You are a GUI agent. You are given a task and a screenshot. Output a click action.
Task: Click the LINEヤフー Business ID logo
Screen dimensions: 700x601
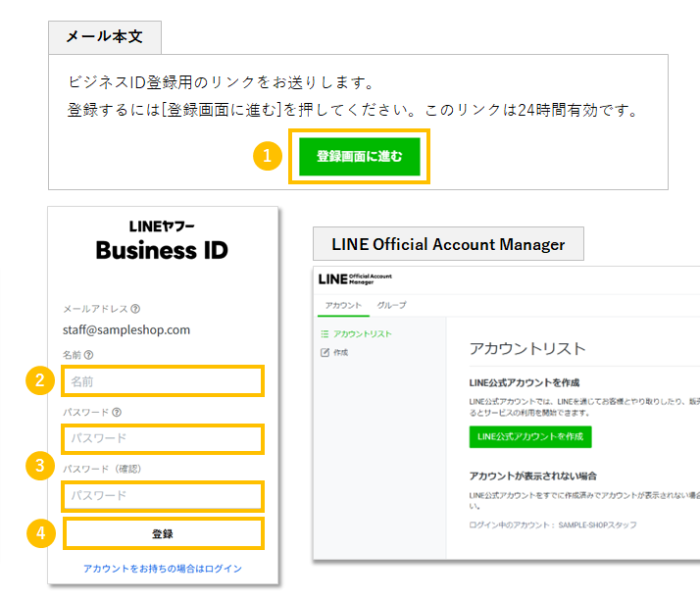162,241
